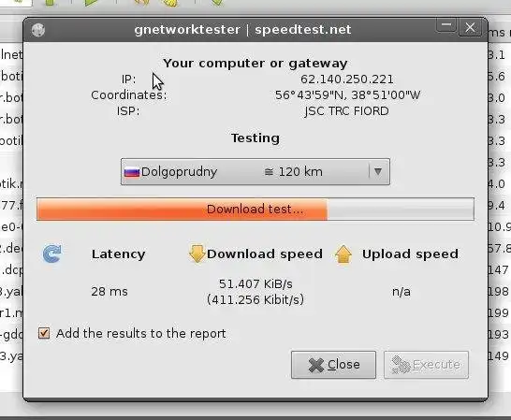Screen dimensions: 511x420
Task: Toggle the Add the results to report checkbox
Action: point(44,333)
